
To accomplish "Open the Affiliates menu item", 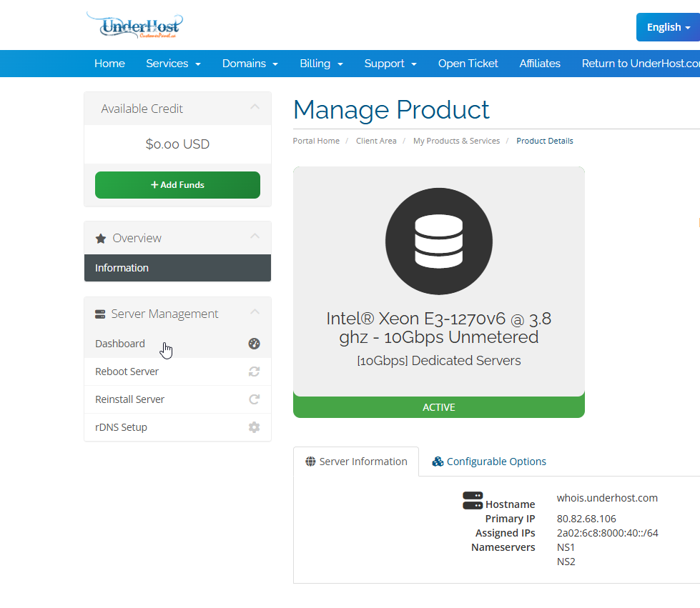I will coord(540,64).
